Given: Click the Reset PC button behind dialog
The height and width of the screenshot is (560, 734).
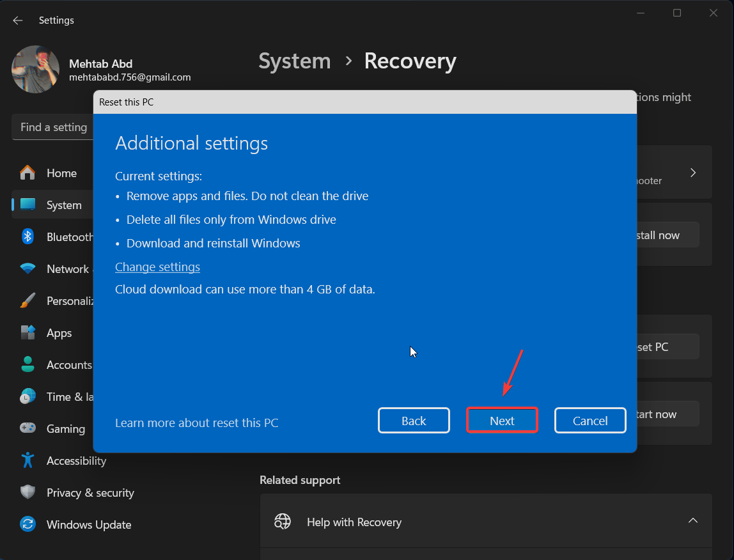Looking at the screenshot, I should click(668, 347).
